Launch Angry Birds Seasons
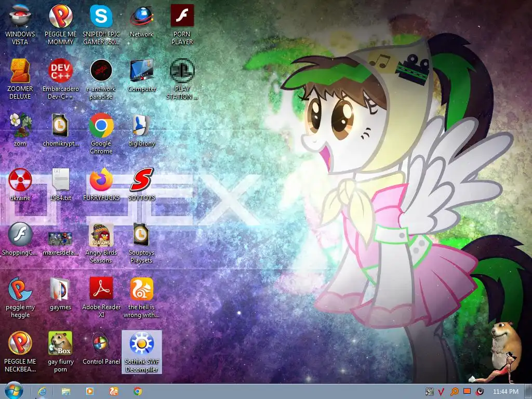 pyautogui.click(x=101, y=243)
